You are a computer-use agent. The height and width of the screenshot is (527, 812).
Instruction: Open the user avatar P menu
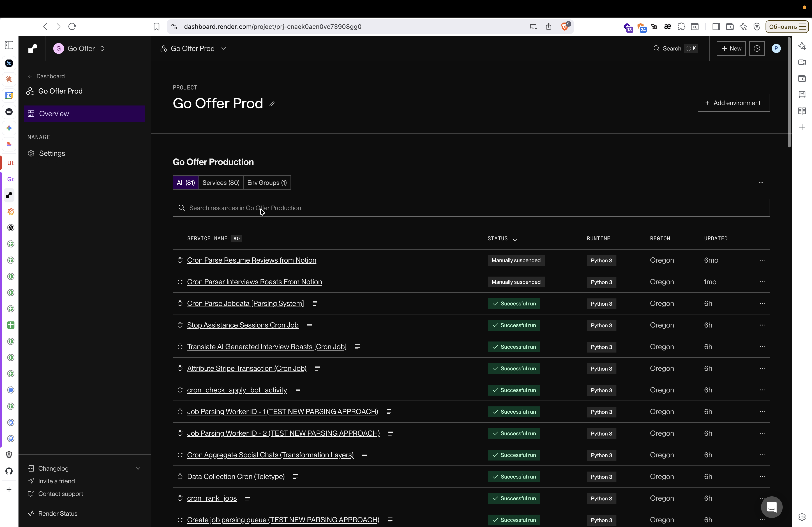pyautogui.click(x=776, y=48)
